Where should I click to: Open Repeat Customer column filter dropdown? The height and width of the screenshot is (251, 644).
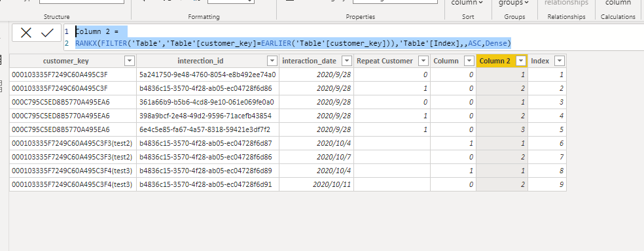pyautogui.click(x=423, y=61)
